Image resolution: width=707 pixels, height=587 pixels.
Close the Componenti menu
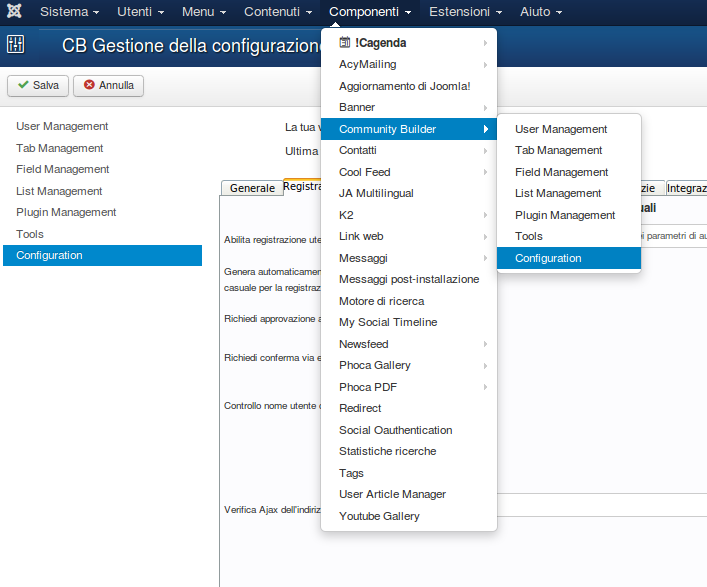point(370,12)
